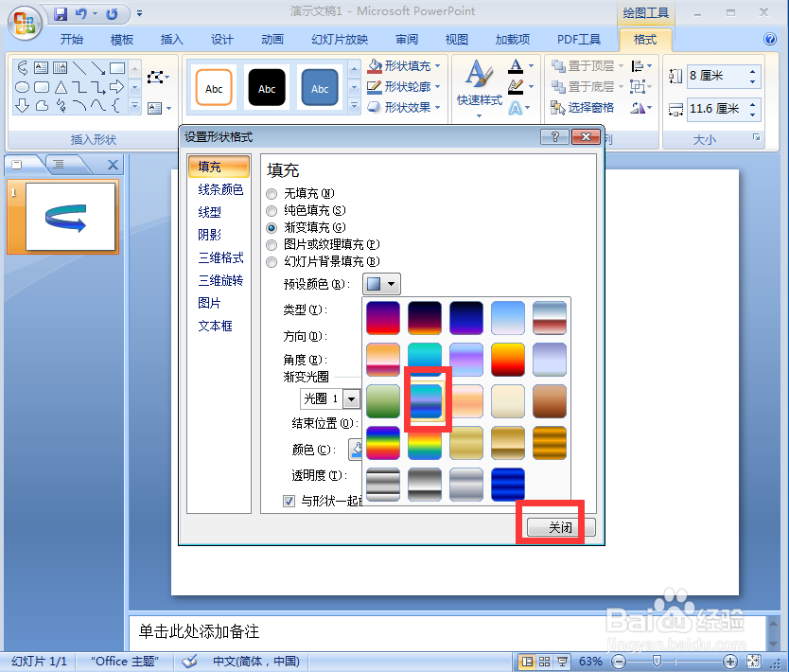Open the align objects tool
Viewport: 789px width, 672px height.
(641, 66)
